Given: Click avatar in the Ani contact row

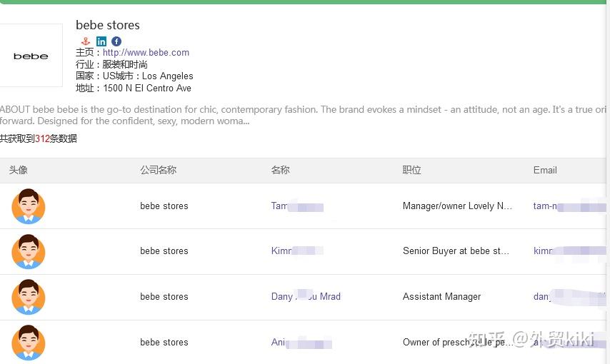Looking at the screenshot, I should tap(29, 342).
